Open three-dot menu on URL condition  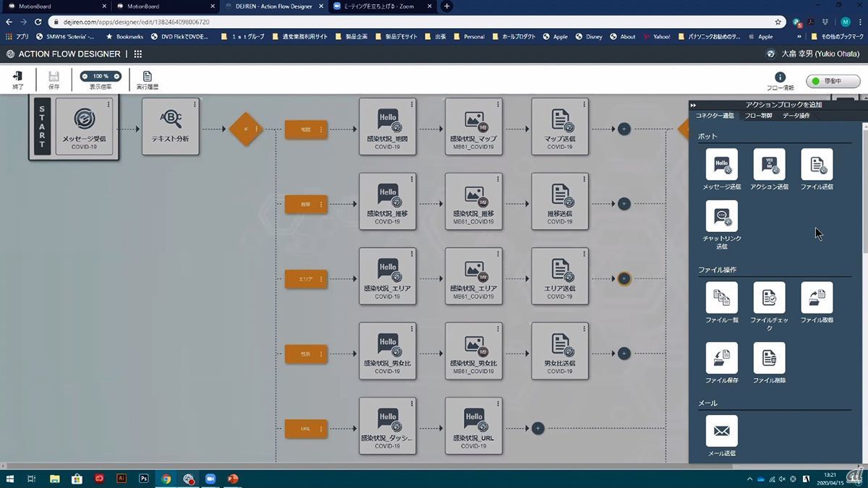[321, 429]
